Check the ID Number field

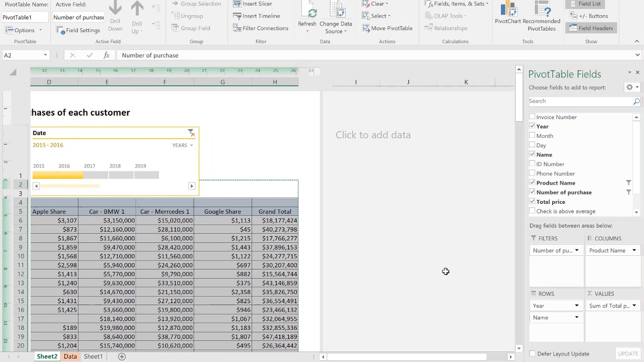tap(532, 164)
